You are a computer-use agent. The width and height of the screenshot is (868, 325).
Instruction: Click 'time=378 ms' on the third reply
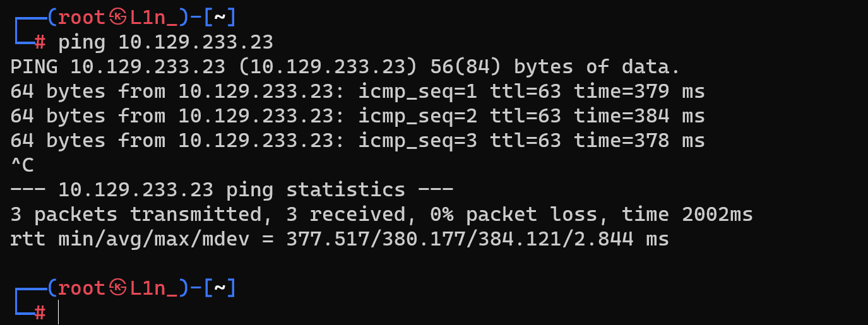point(639,141)
